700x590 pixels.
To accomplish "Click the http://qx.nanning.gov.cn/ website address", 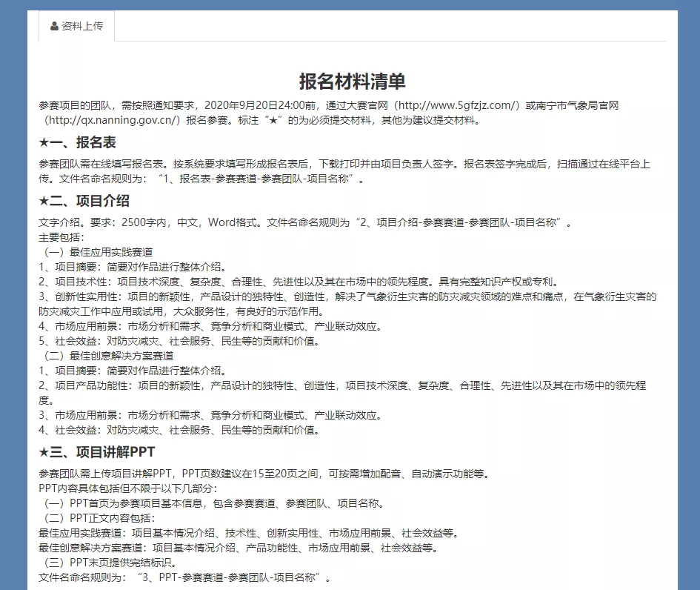I will (113, 120).
